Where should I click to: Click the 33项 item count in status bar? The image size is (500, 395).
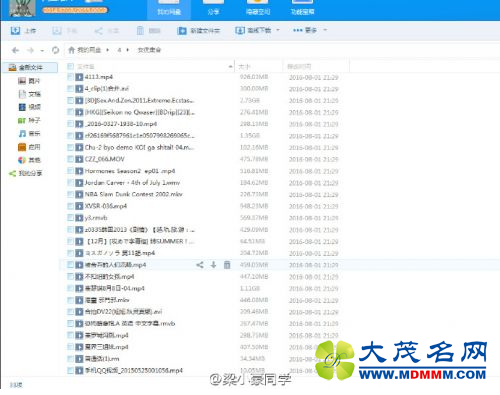point(16,385)
